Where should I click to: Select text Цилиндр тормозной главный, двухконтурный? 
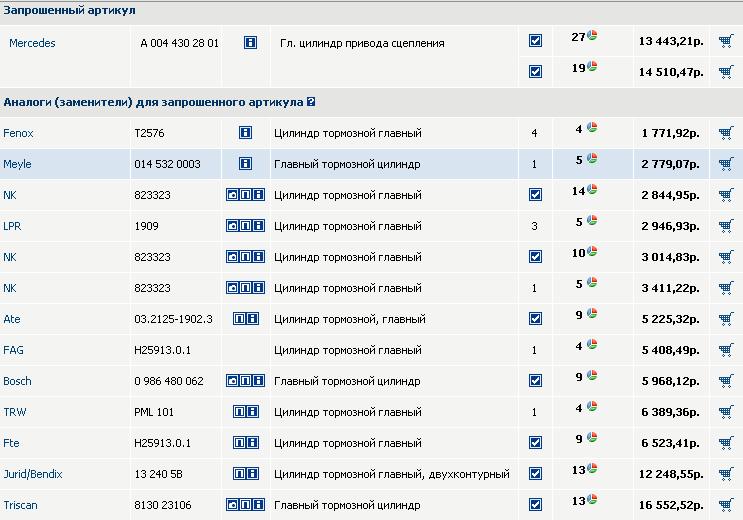pos(392,474)
